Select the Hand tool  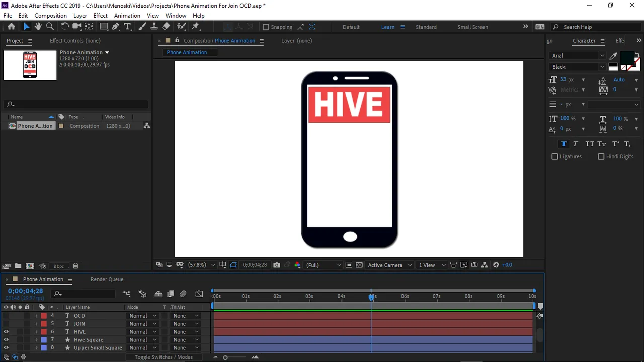coord(38,27)
